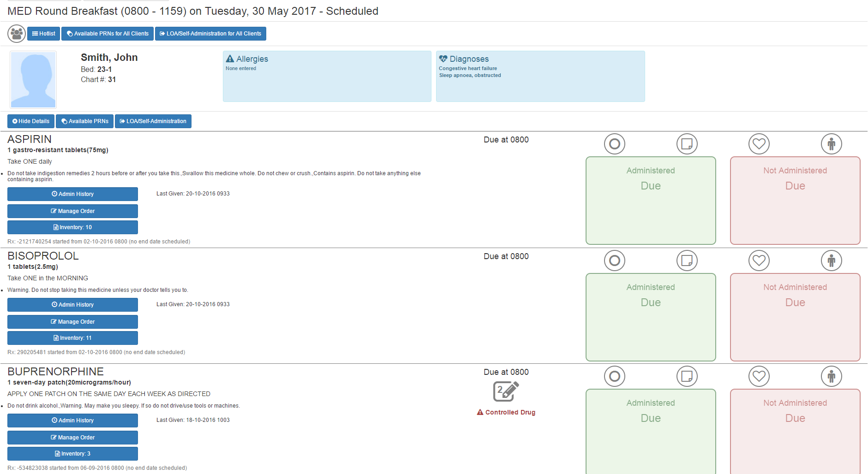Image resolution: width=868 pixels, height=474 pixels.
Task: Mark Aspirin as Administered
Action: pyautogui.click(x=650, y=201)
